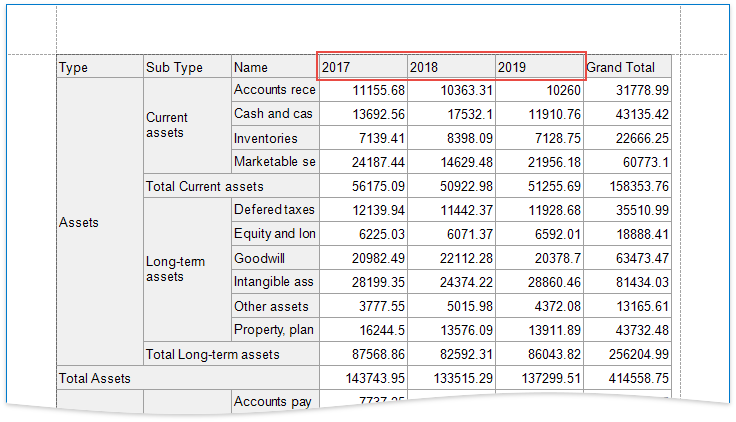Screen dimensions: 736x422
Task: Click the Grand Total column header
Action: tap(627, 67)
